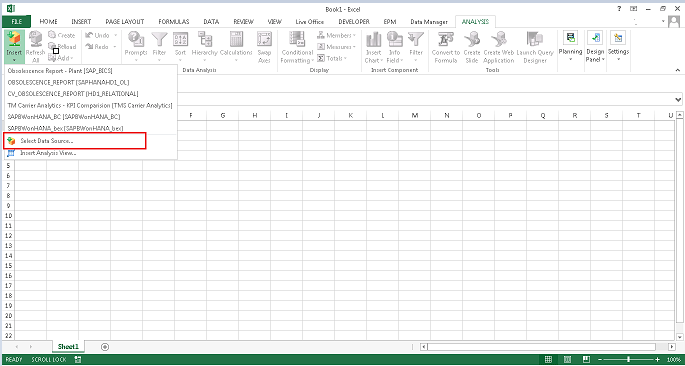Click the zoom out minus button
Screen dimensions: 685x366
pyautogui.click(x=600, y=359)
